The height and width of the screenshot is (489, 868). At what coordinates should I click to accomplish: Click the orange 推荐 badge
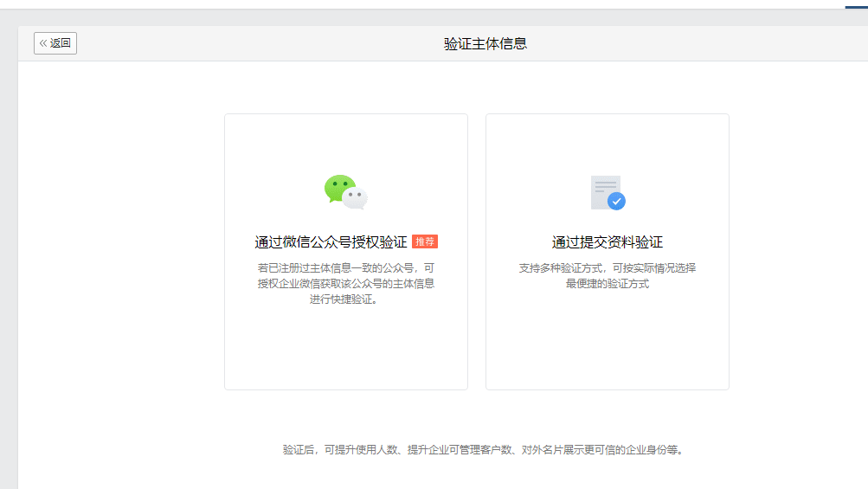click(425, 241)
